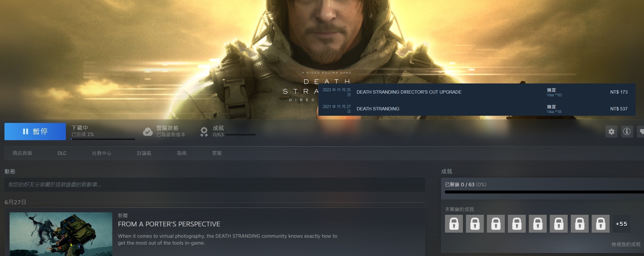
Task: Click the 已解鎖 0 / 63 progress bar
Action: (544, 192)
